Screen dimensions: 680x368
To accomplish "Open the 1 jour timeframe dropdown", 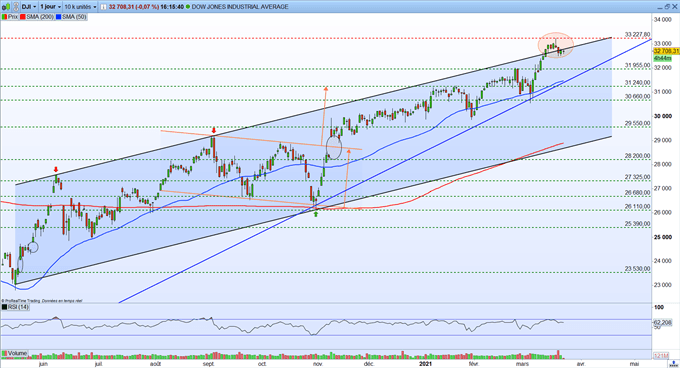I will (x=50, y=7).
